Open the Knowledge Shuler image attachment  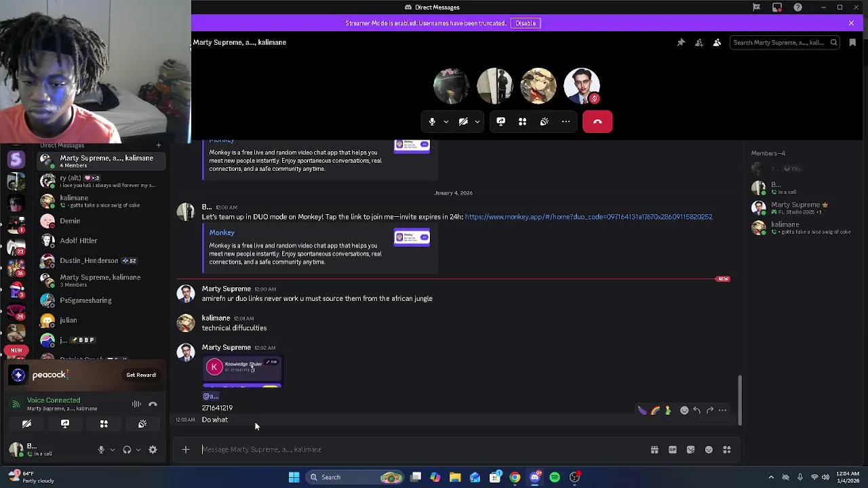click(242, 372)
